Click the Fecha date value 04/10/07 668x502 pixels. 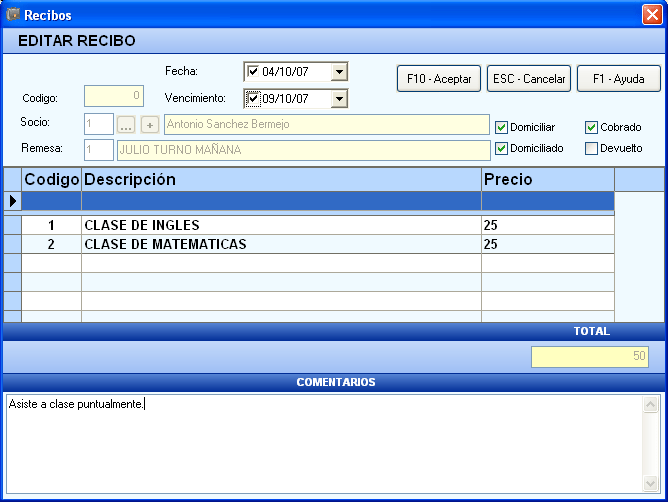click(285, 72)
